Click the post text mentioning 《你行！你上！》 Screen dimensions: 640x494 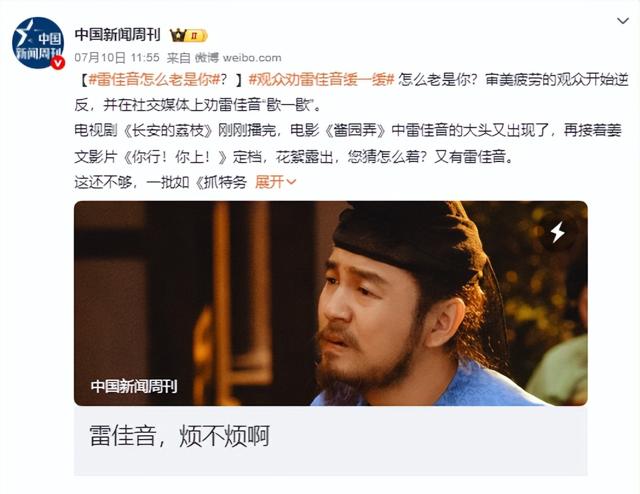click(175, 156)
